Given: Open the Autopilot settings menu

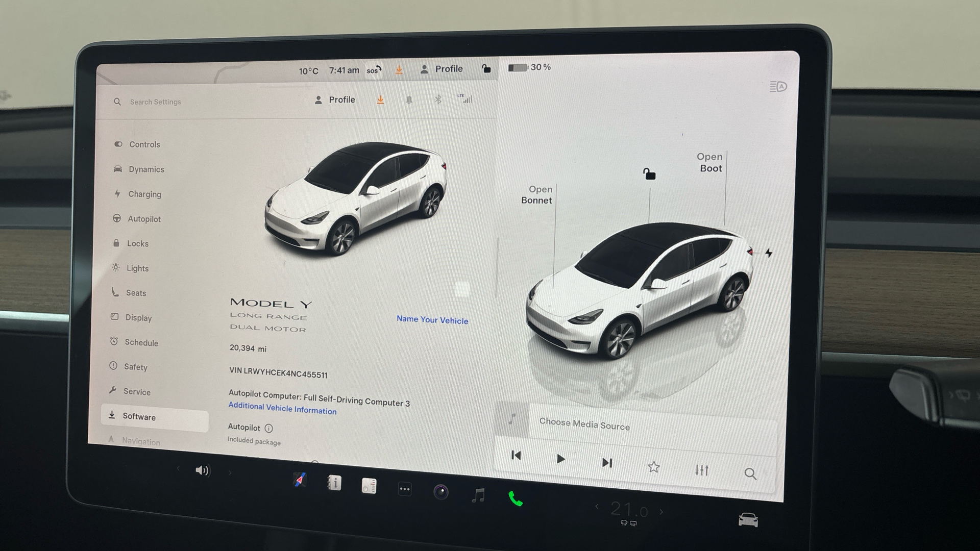Looking at the screenshot, I should click(144, 219).
